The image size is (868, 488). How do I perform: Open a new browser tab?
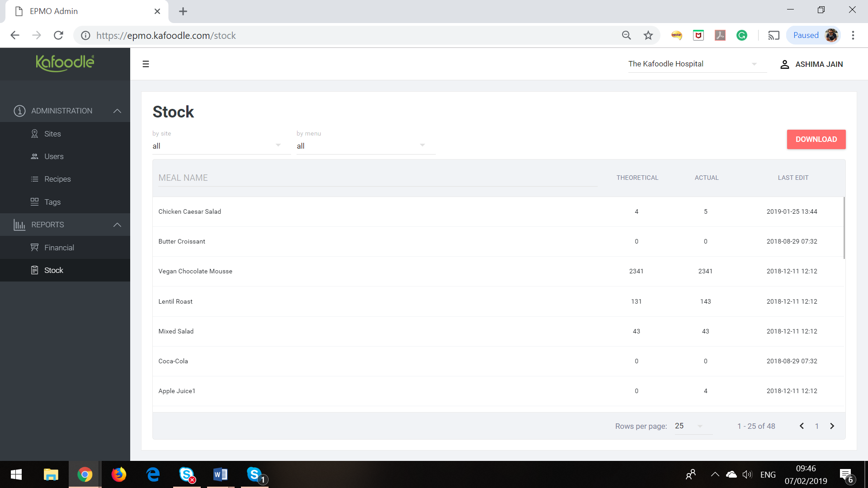pyautogui.click(x=183, y=11)
